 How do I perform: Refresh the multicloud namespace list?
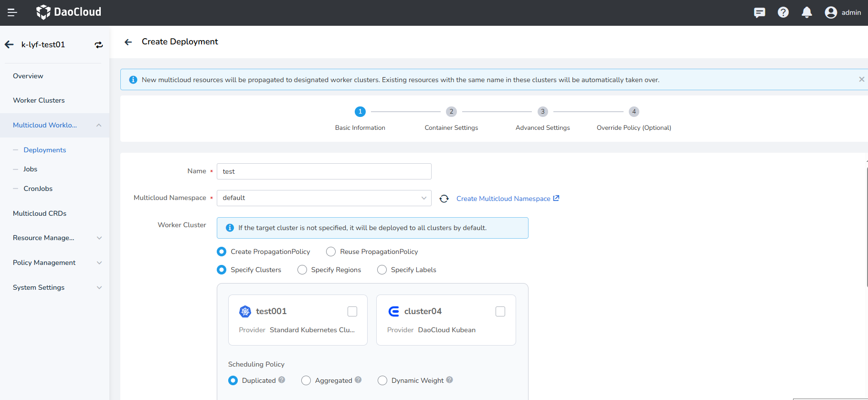pyautogui.click(x=444, y=199)
